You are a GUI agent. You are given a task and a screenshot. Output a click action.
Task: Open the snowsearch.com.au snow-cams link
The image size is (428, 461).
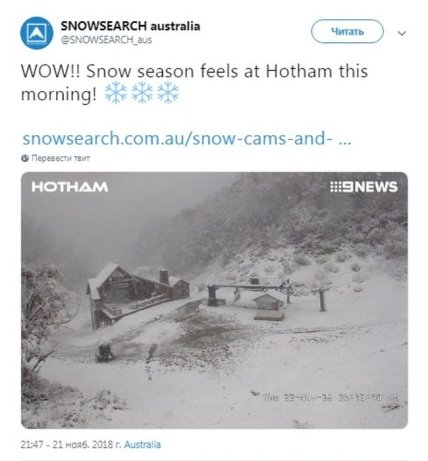[x=187, y=138]
